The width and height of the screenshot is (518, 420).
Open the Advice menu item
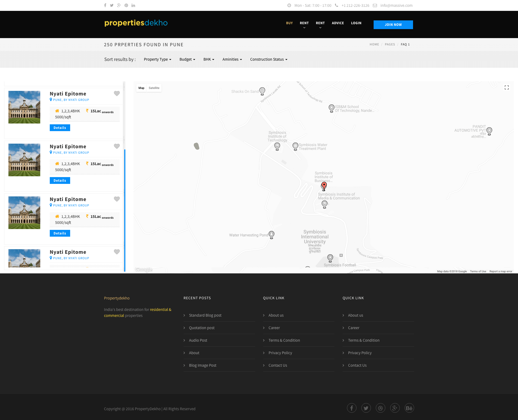pos(338,23)
